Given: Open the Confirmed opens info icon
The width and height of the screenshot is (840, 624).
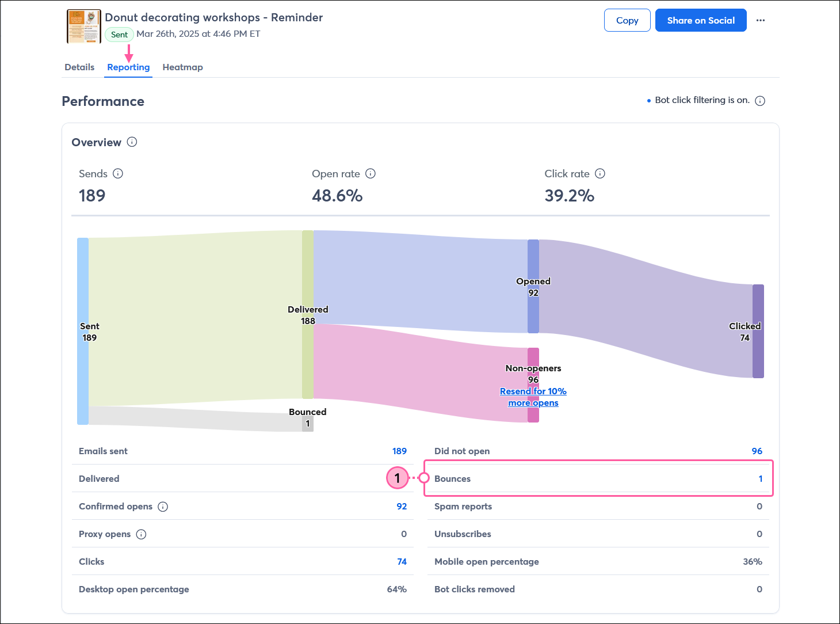Looking at the screenshot, I should tap(163, 507).
